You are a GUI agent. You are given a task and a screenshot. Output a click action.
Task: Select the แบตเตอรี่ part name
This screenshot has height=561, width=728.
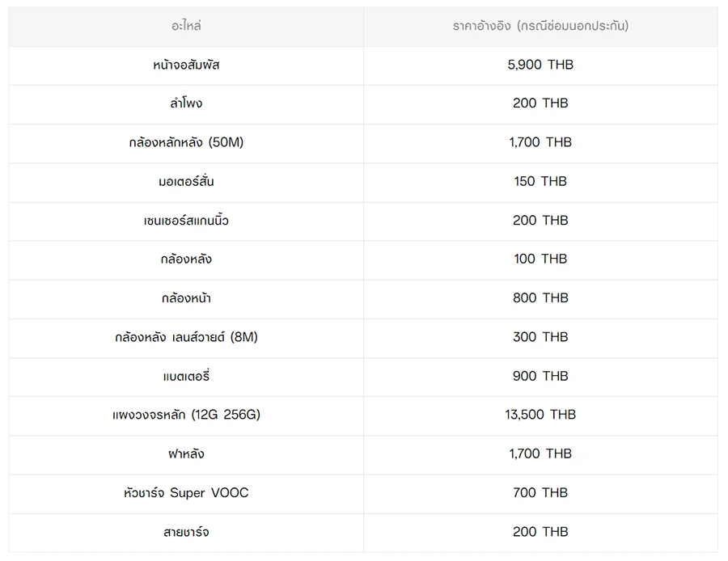point(186,376)
